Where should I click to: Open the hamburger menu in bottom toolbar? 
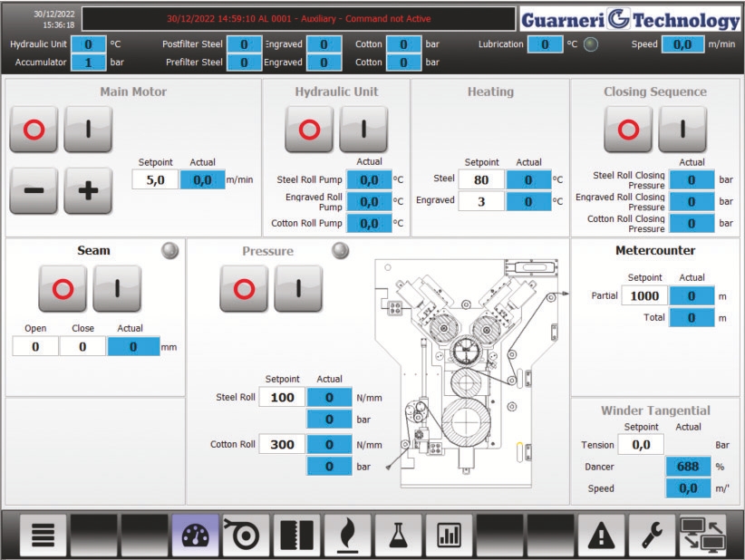point(43,536)
